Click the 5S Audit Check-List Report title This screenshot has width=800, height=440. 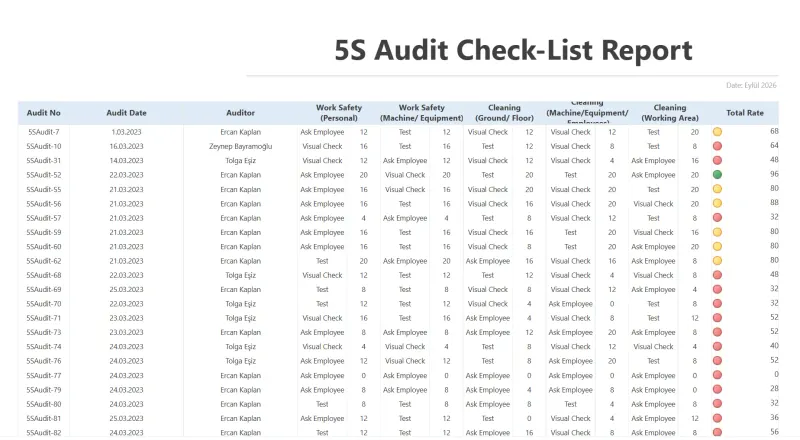[x=513, y=50]
